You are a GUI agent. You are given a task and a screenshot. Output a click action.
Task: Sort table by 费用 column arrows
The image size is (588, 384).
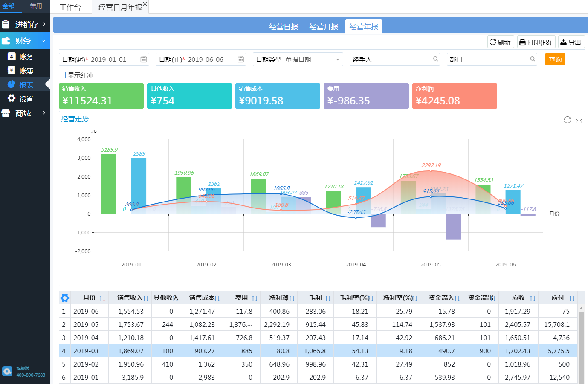[x=255, y=298]
